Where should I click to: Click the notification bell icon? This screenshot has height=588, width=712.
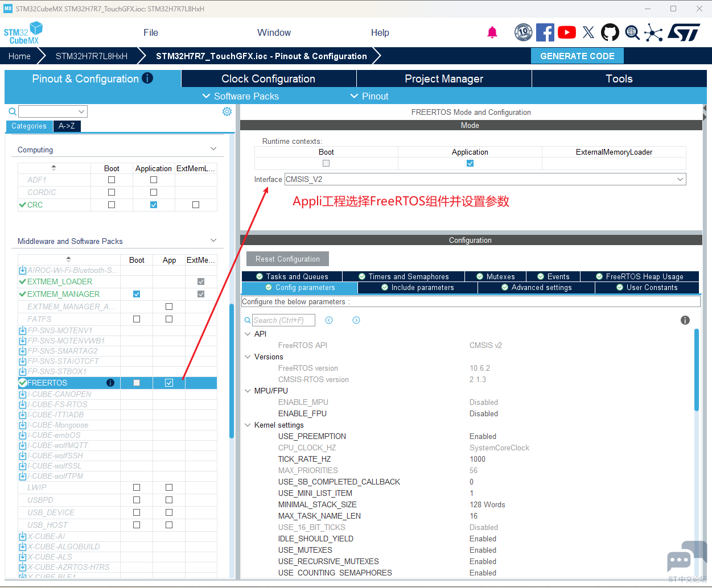pos(492,32)
